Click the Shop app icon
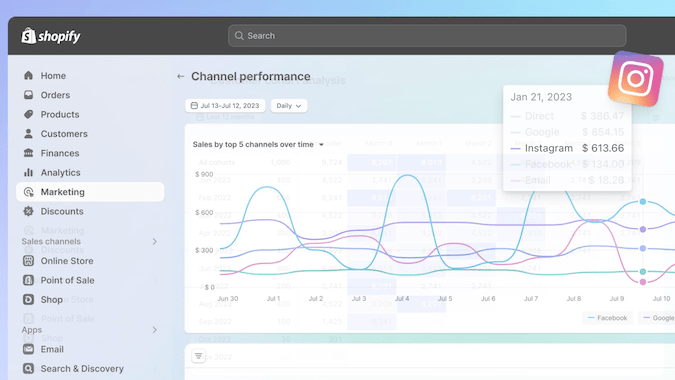Screen dimensions: 675x380 coord(28,300)
